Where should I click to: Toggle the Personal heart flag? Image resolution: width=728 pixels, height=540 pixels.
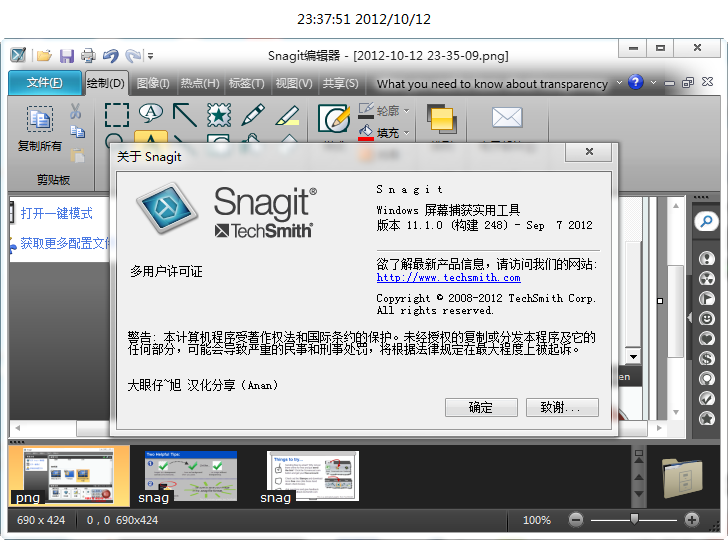click(707, 338)
